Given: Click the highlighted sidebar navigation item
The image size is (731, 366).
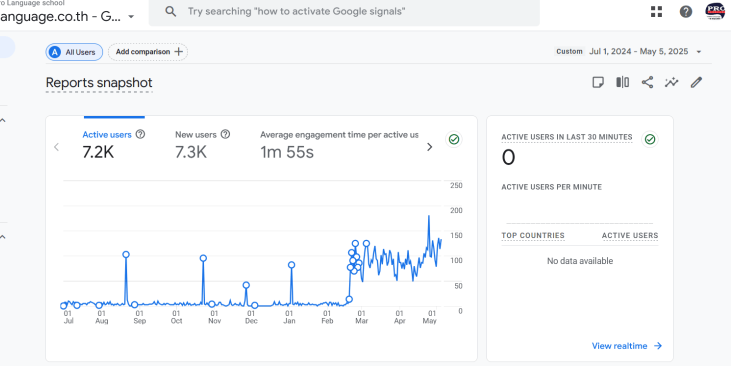Looking at the screenshot, I should point(7,47).
